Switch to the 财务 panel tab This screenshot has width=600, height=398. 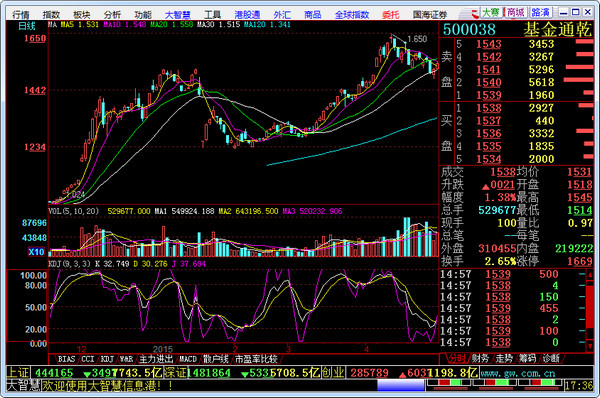point(480,359)
